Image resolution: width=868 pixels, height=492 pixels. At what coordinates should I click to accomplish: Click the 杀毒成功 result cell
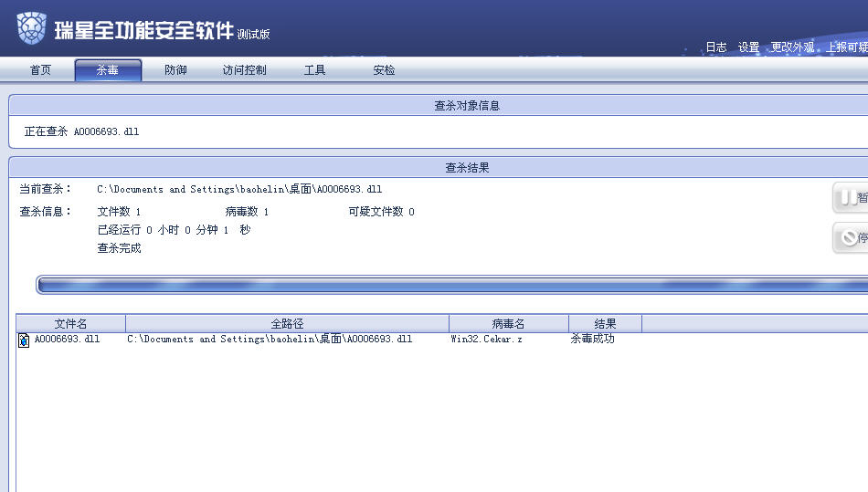592,339
